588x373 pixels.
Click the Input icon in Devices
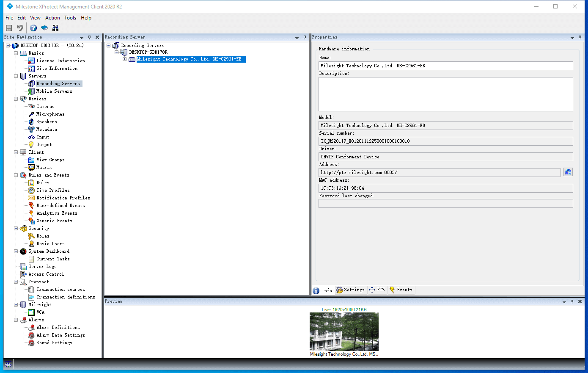coord(31,137)
